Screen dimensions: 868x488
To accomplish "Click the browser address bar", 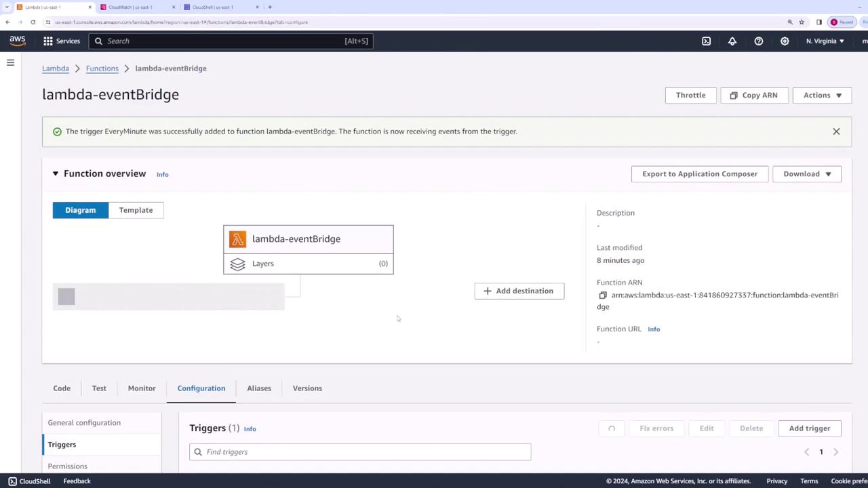I will (414, 22).
